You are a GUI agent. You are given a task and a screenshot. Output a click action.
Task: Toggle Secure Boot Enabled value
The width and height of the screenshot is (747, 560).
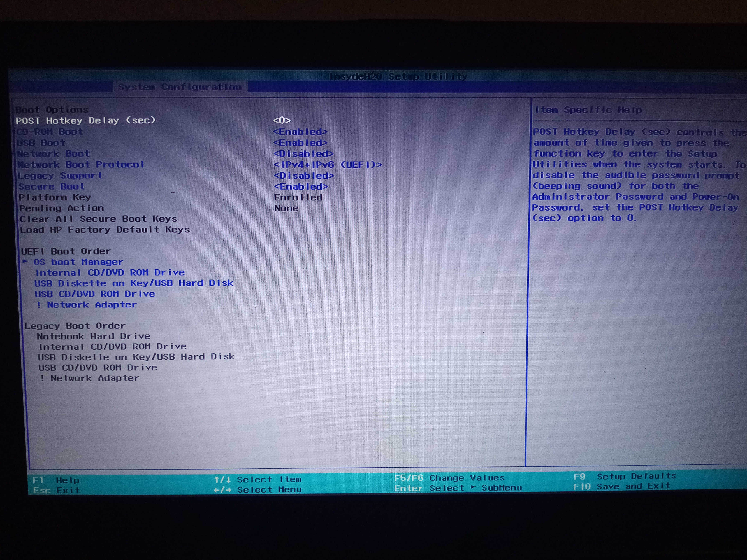coord(301,187)
